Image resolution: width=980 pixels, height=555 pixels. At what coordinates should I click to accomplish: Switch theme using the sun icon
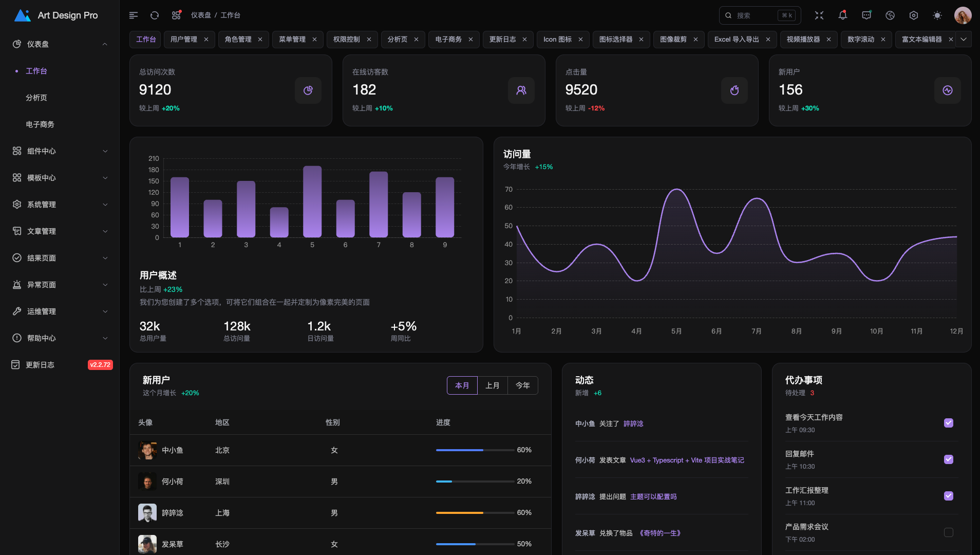pos(937,15)
